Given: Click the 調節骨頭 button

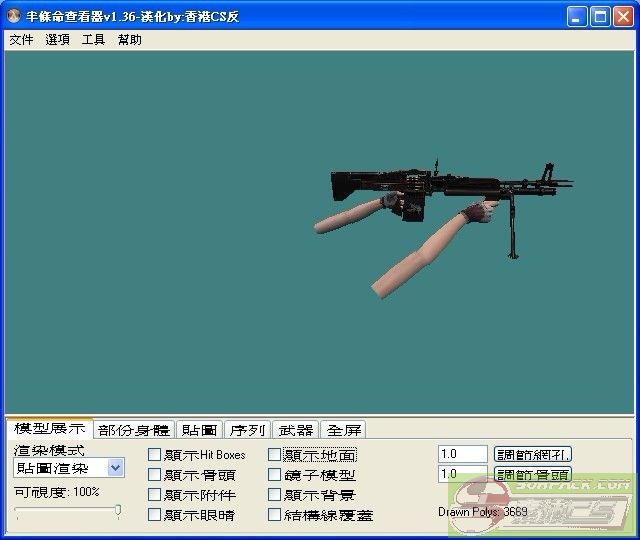Looking at the screenshot, I should [533, 474].
